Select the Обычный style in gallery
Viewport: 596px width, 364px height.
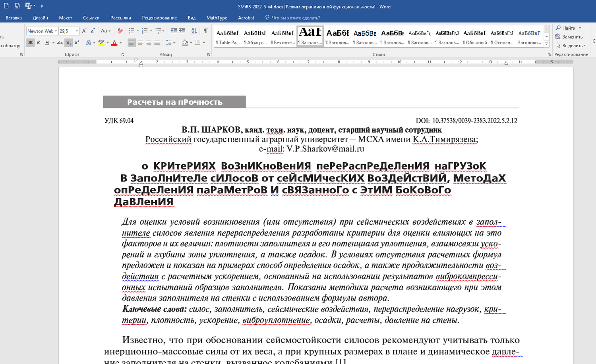(475, 36)
